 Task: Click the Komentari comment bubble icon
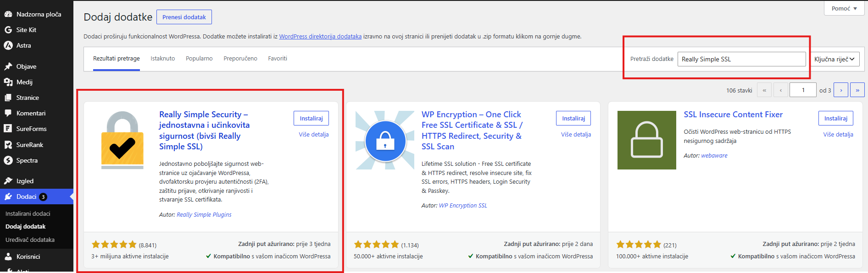pos(8,113)
